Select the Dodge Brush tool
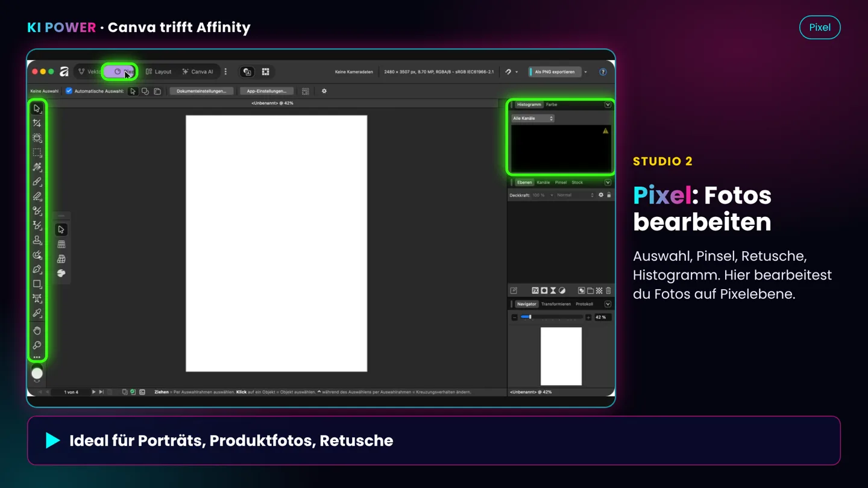This screenshot has width=868, height=488. [37, 211]
